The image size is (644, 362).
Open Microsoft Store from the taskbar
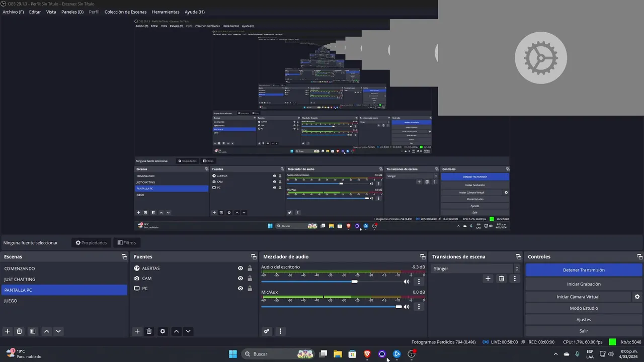(x=353, y=354)
